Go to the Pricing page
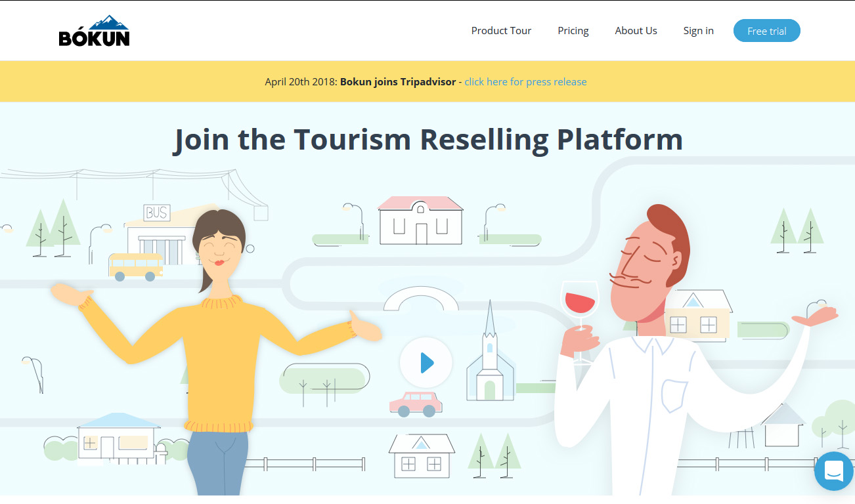Image resolution: width=855 pixels, height=504 pixels. tap(573, 31)
